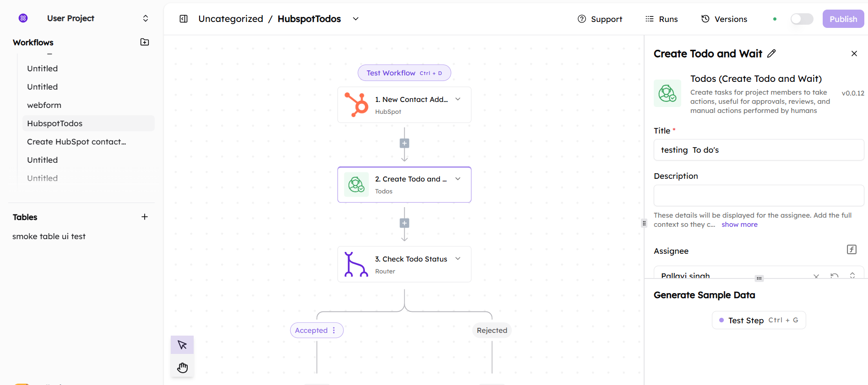Screen dimensions: 868x385
Task: Add step below the HubSpot trigger
Action: (x=404, y=144)
